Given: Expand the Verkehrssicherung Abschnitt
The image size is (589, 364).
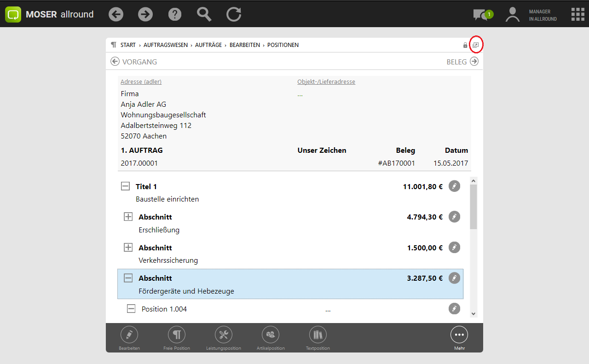Looking at the screenshot, I should 128,248.
